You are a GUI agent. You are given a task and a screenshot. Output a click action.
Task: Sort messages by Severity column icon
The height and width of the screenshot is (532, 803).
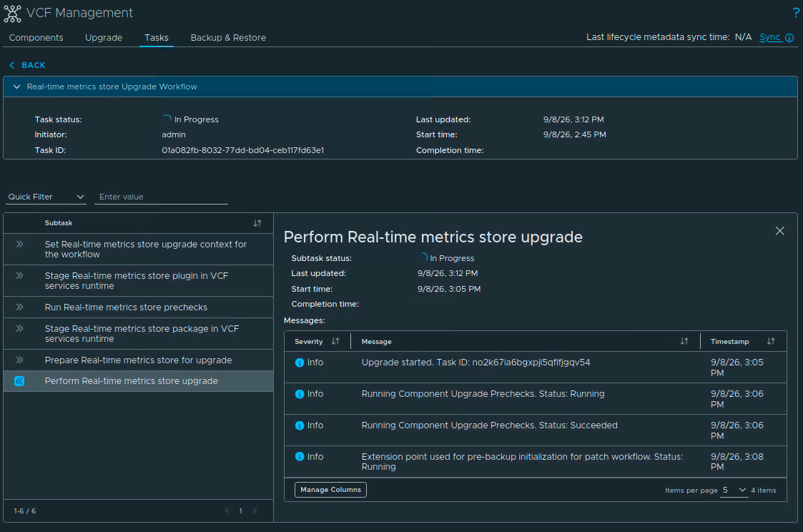coord(335,341)
